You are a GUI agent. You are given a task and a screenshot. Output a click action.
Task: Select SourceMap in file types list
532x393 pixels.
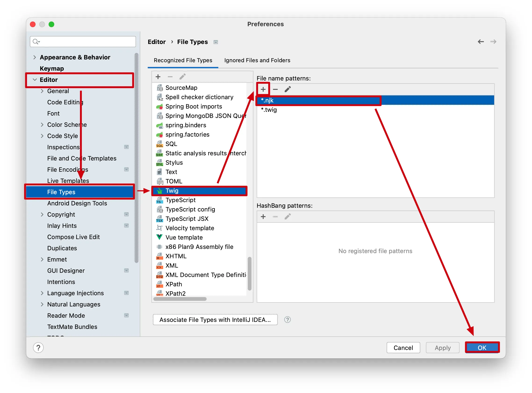point(199,88)
